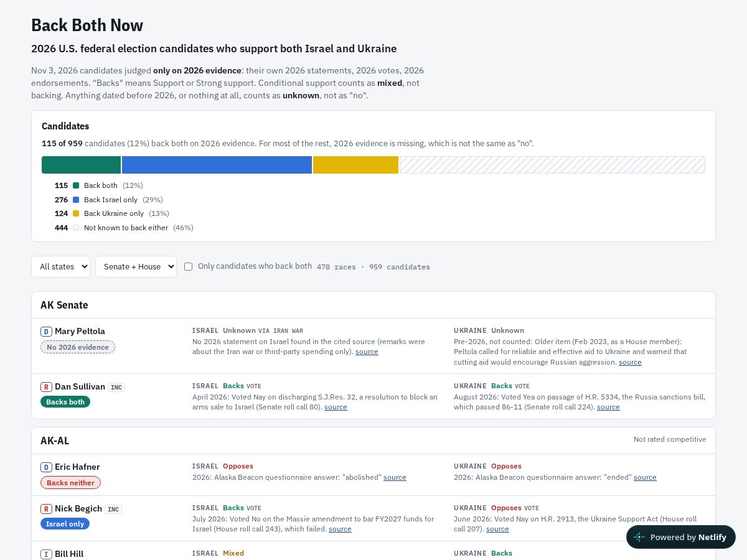The height and width of the screenshot is (560, 747).
Task: Open Dan Sullivan's Ukraine vote source link
Action: pyautogui.click(x=608, y=407)
